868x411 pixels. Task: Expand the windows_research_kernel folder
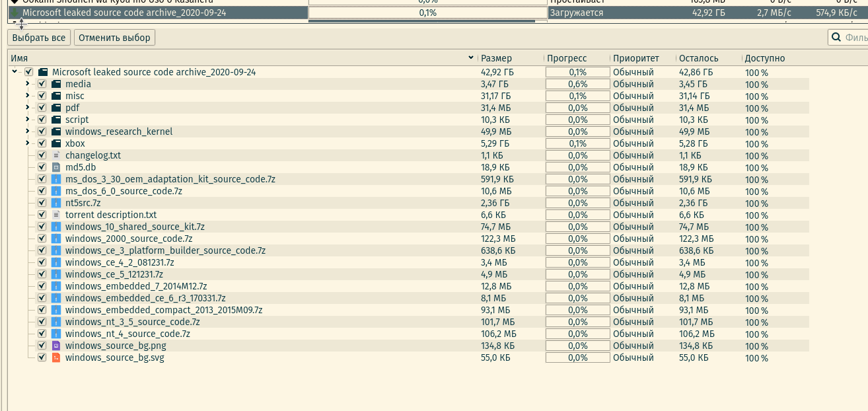tap(28, 131)
